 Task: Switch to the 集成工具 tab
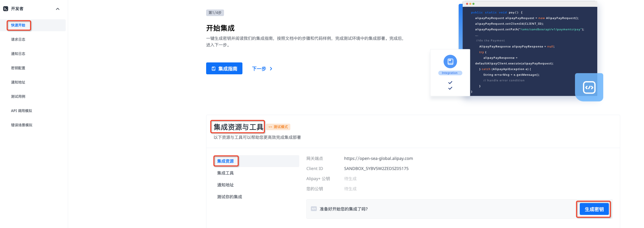click(225, 173)
